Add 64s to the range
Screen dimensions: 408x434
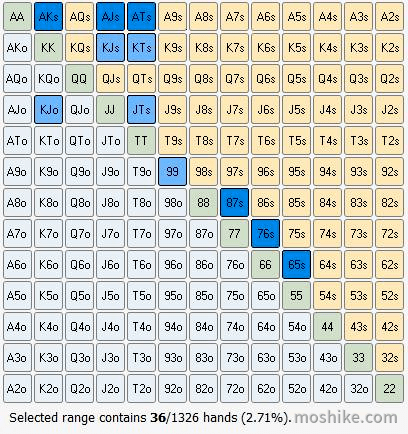(x=327, y=265)
